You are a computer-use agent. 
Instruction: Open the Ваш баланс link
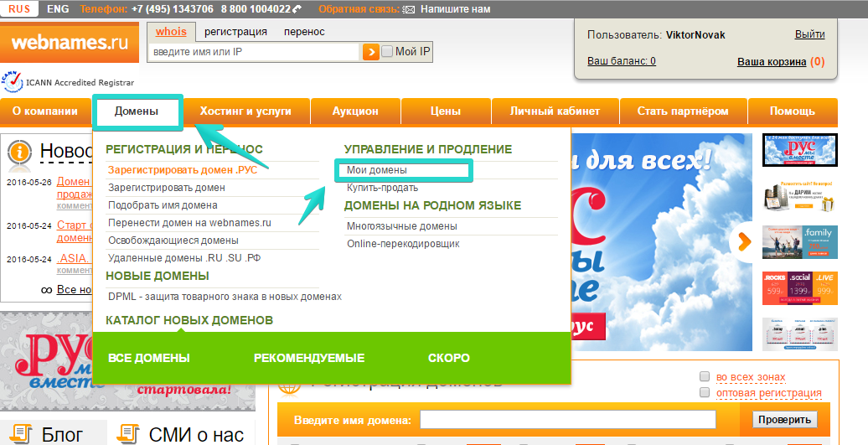[622, 61]
